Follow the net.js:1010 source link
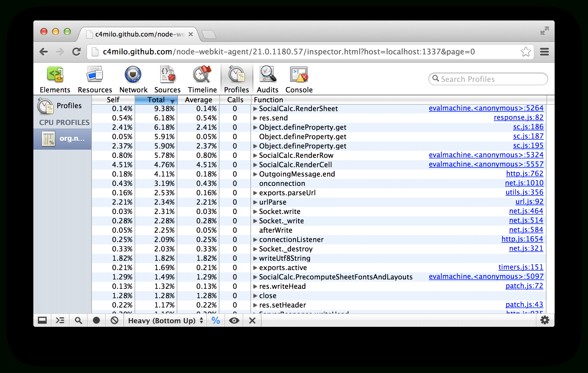The width and height of the screenshot is (588, 373). (x=524, y=183)
